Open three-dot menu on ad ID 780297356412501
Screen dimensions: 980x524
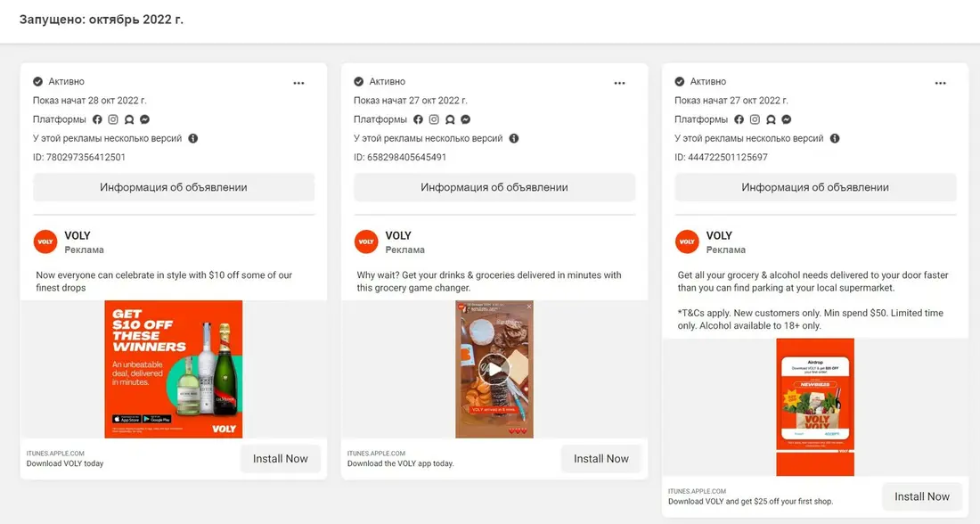[298, 83]
